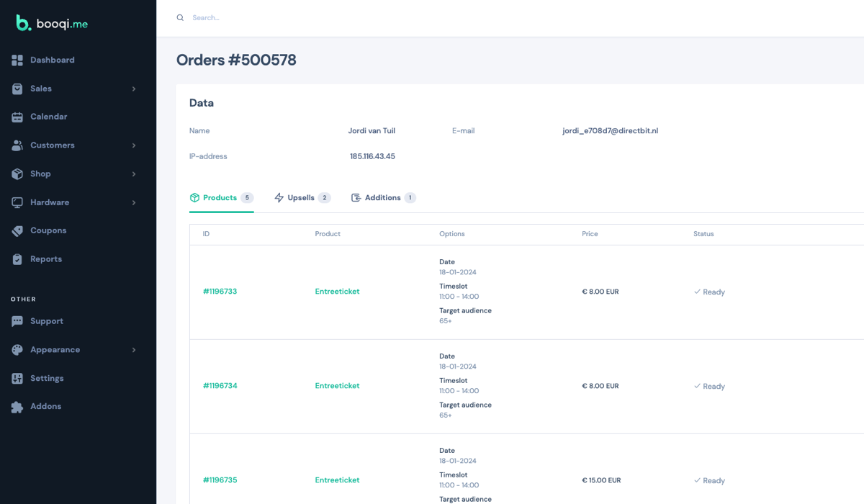
Task: Open Entreeticket product for item #1196735
Action: click(x=337, y=480)
